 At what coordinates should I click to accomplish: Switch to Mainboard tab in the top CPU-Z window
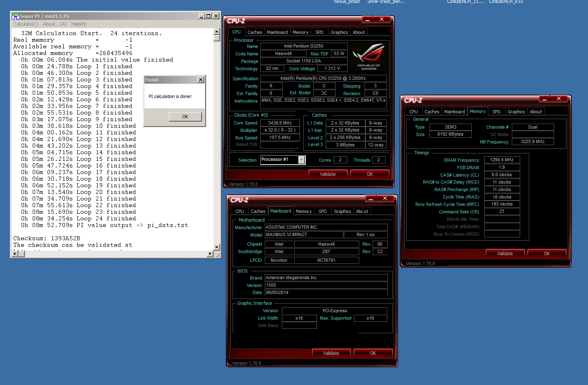point(277,32)
